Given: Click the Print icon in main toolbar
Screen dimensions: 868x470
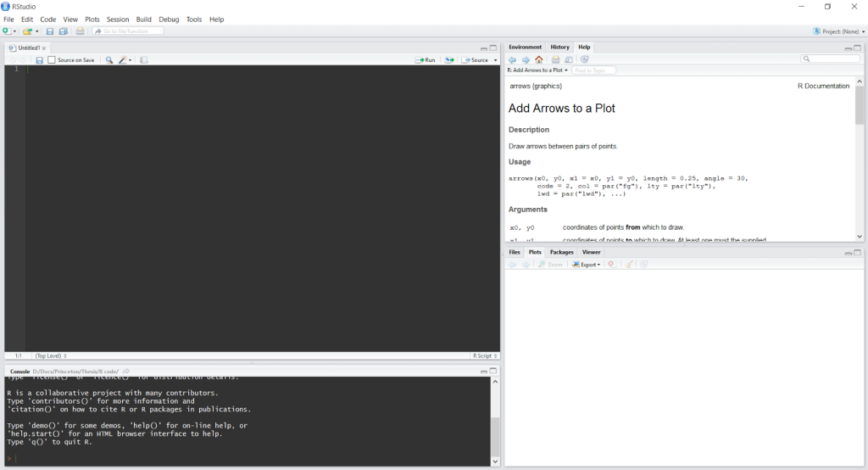Looking at the screenshot, I should 81,31.
